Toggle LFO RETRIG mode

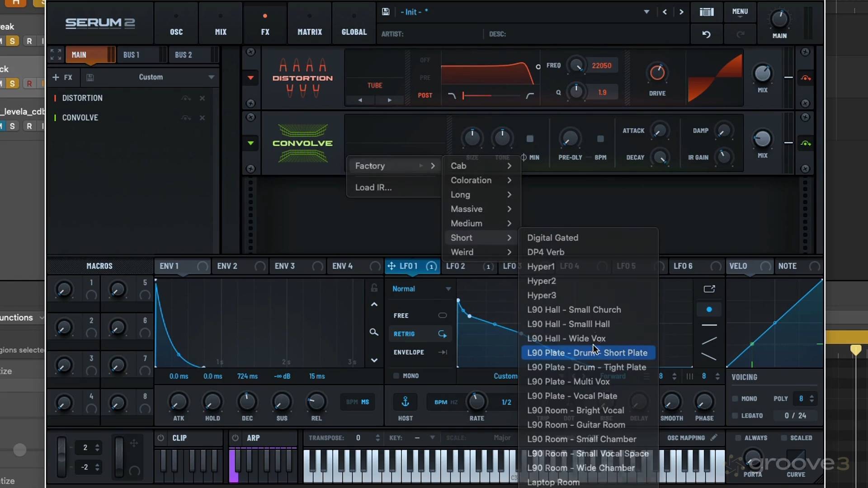pyautogui.click(x=420, y=334)
